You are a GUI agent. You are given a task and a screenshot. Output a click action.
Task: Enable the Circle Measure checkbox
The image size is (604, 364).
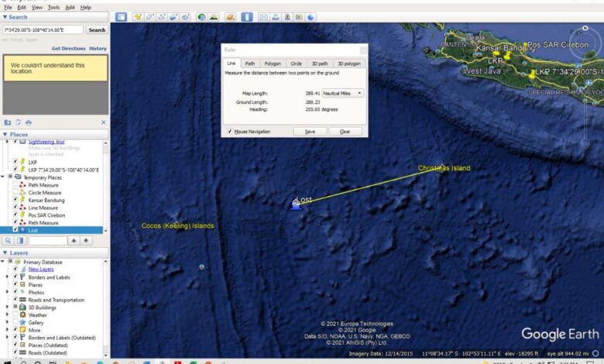pyautogui.click(x=15, y=192)
